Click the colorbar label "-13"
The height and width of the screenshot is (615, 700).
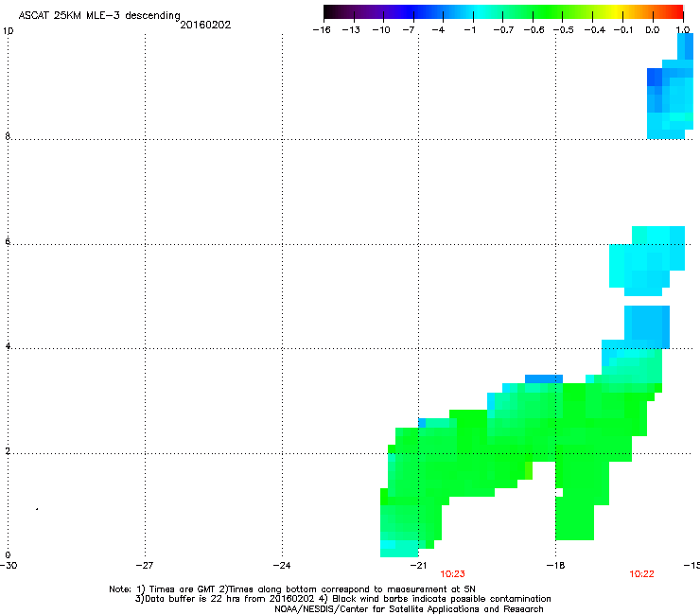(x=351, y=30)
